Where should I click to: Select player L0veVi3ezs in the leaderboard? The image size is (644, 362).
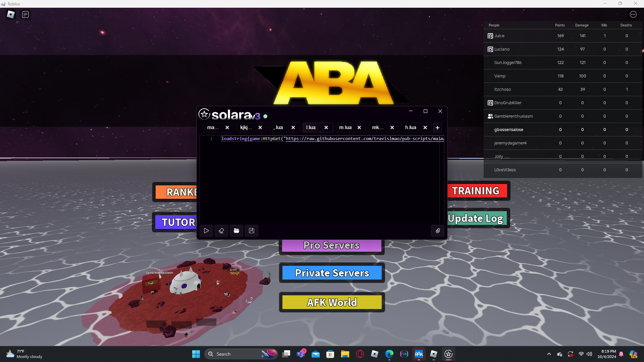(563, 170)
